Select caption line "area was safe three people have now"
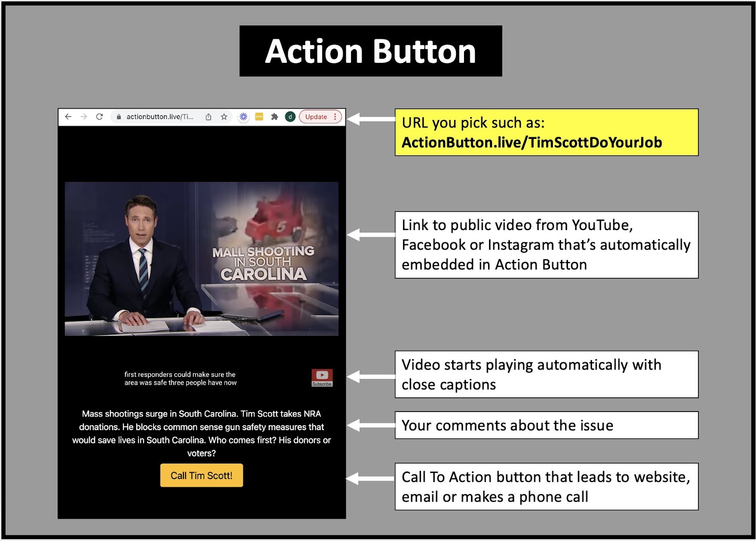756x541 pixels. [x=180, y=383]
